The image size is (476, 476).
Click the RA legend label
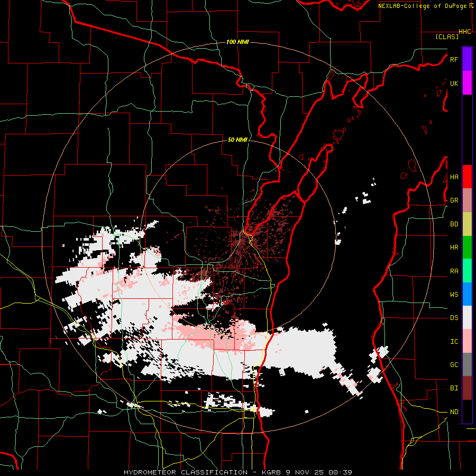tap(454, 271)
